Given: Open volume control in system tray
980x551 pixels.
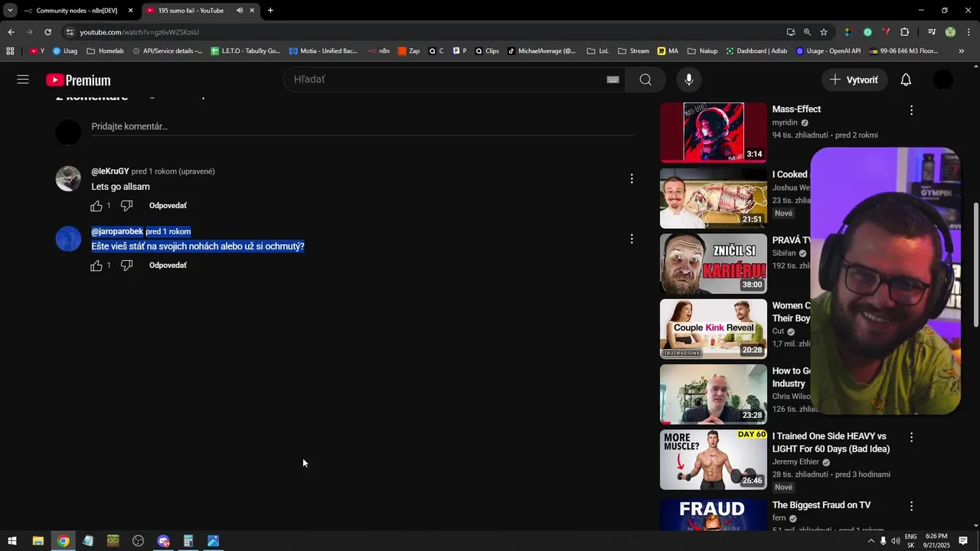Looking at the screenshot, I should [896, 541].
